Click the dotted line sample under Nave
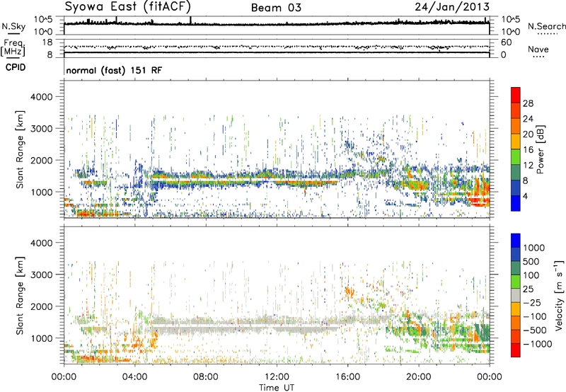 [539, 57]
